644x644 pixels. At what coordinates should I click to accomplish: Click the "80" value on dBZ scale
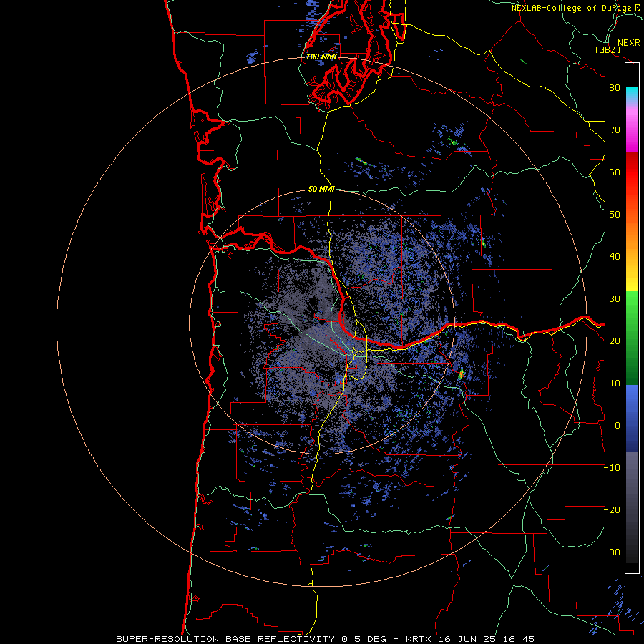coord(615,88)
